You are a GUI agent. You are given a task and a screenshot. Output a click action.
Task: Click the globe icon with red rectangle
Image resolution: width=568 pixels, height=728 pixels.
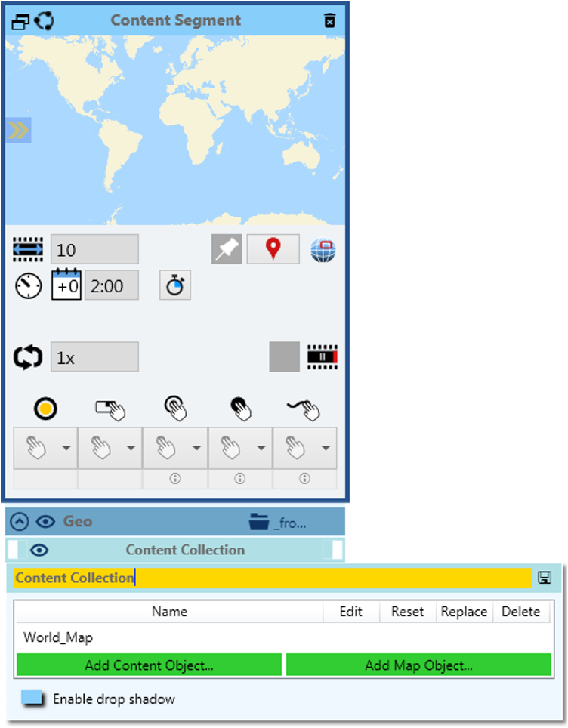click(323, 250)
